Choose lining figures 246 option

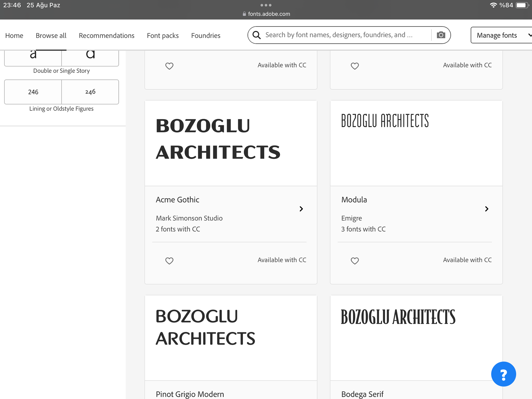(x=33, y=92)
